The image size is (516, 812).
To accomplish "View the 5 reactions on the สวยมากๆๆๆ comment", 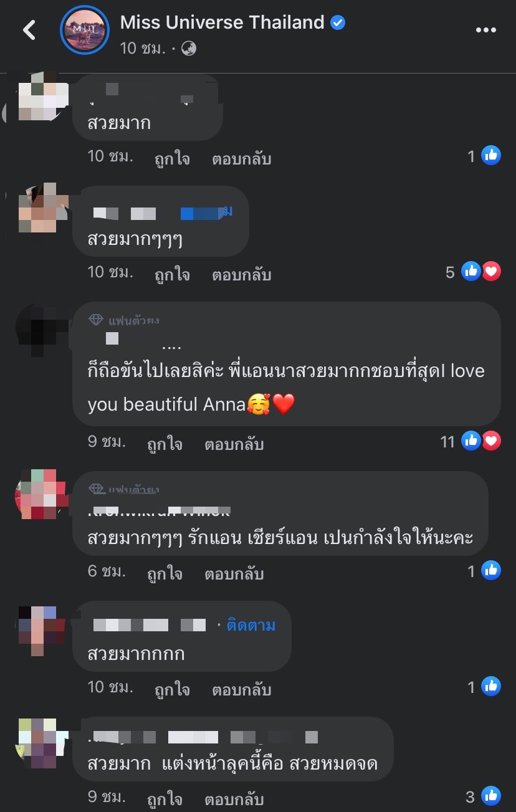I will tap(474, 272).
